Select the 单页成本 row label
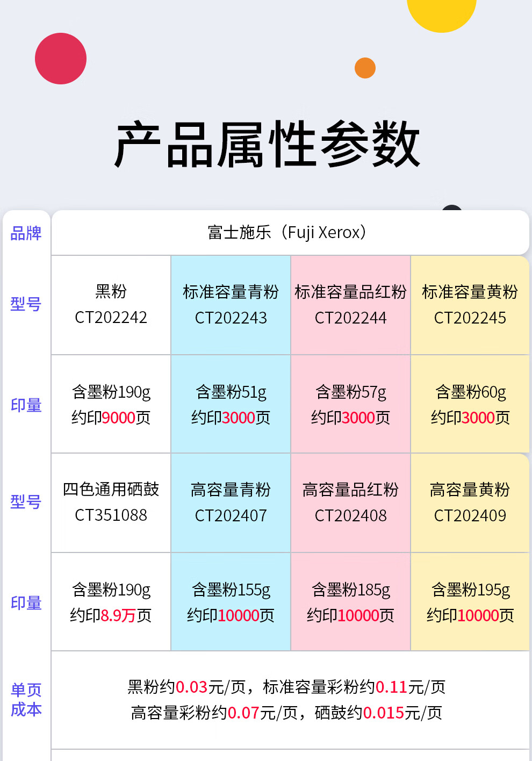Screen dimensions: 532x761 point(26,700)
